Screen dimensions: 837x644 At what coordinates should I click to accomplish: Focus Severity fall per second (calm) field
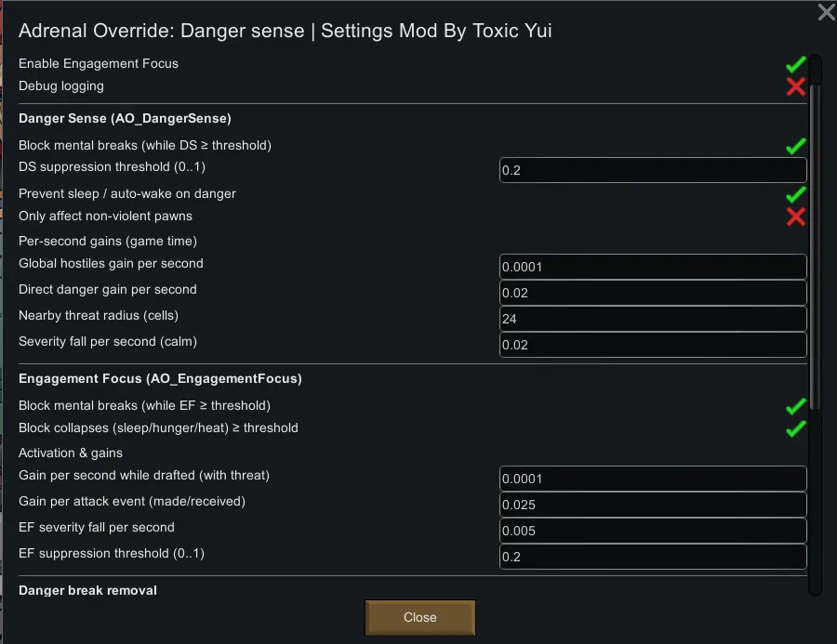(652, 345)
